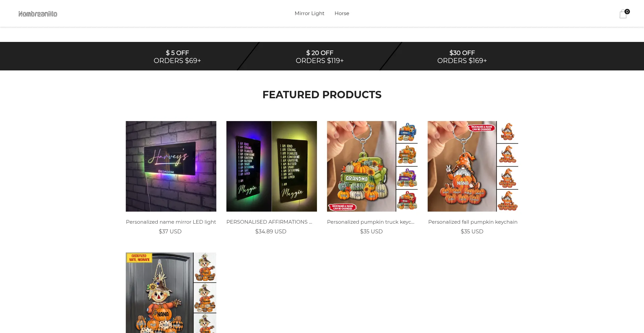
Task: Open the Grandma pumpkin truck keychain image
Action: [372, 166]
